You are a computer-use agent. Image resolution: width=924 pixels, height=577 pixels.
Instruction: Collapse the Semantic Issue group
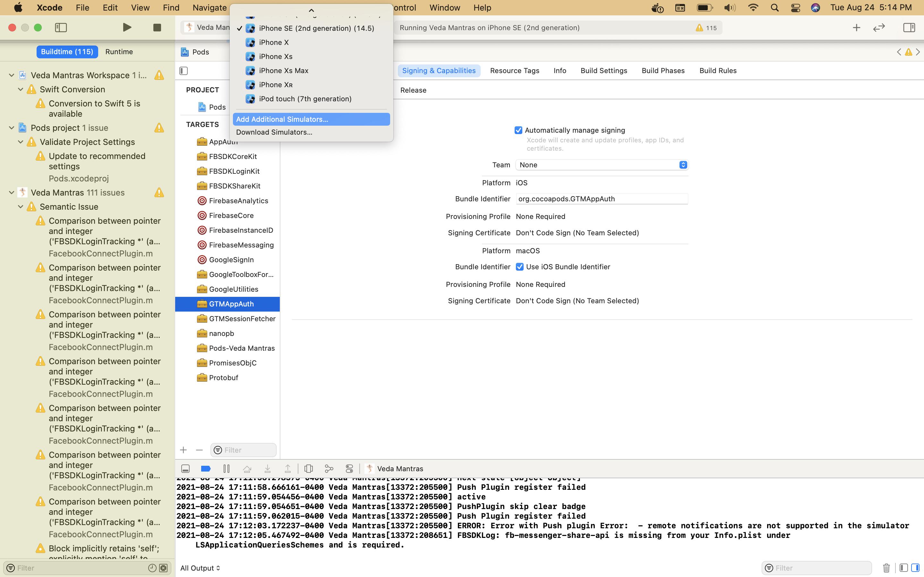coord(21,207)
